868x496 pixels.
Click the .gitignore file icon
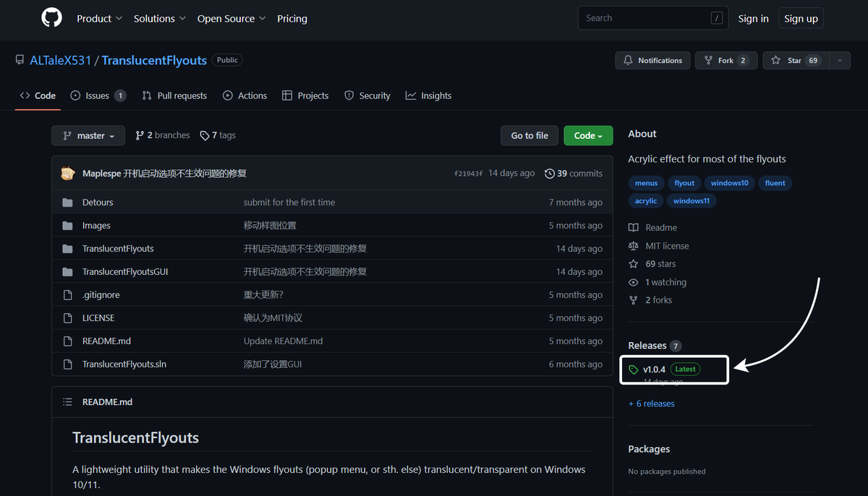point(68,295)
